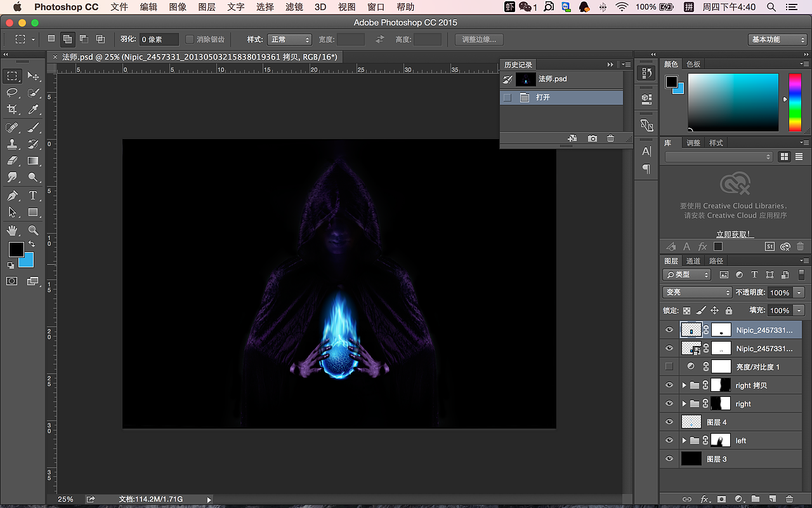Select the Dodge tool
This screenshot has width=812, height=508.
pos(33,178)
